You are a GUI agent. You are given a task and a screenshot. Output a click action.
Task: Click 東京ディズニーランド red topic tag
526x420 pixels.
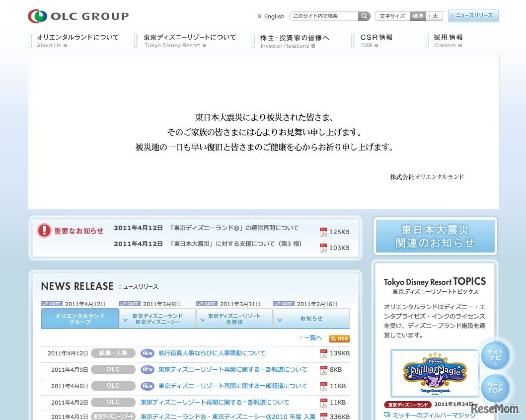tap(408, 405)
